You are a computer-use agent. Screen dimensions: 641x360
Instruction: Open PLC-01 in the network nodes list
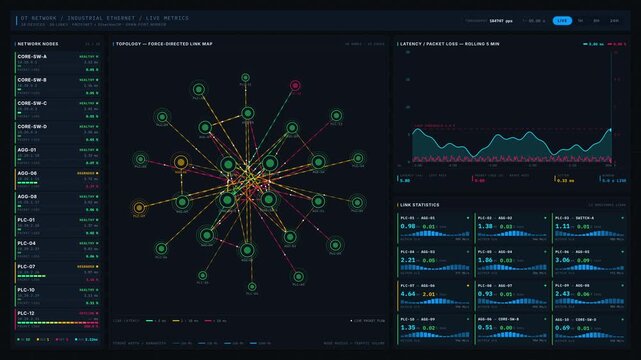(x=57, y=226)
